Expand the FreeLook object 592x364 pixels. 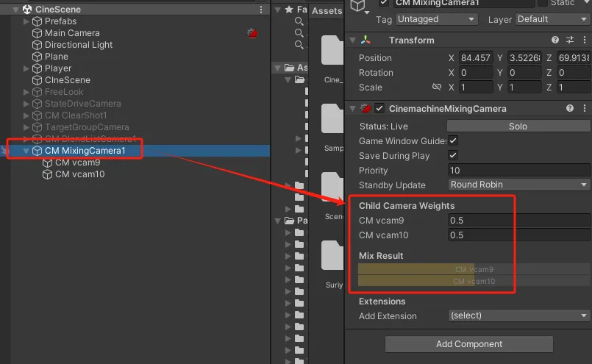pyautogui.click(x=26, y=92)
